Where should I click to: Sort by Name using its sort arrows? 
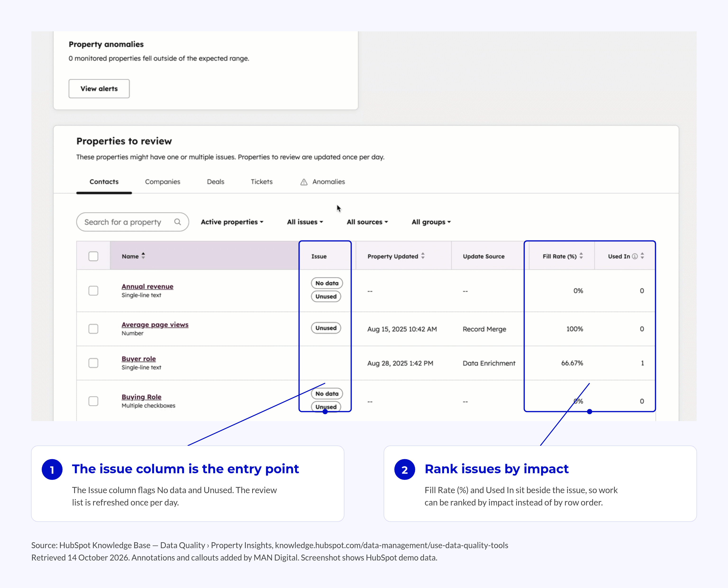[x=143, y=256]
